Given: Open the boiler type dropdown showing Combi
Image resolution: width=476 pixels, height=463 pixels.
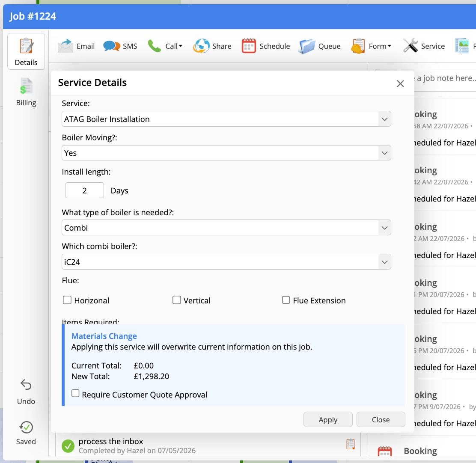Looking at the screenshot, I should point(226,228).
